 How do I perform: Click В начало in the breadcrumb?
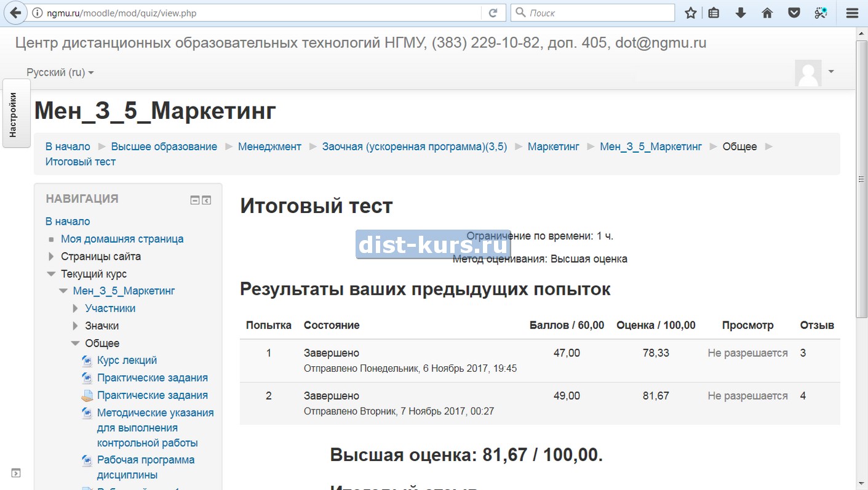[68, 147]
